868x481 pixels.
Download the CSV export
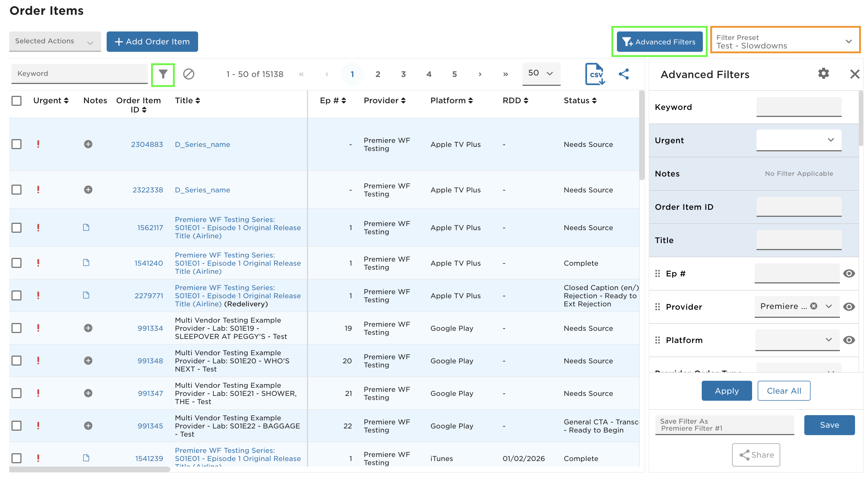595,74
